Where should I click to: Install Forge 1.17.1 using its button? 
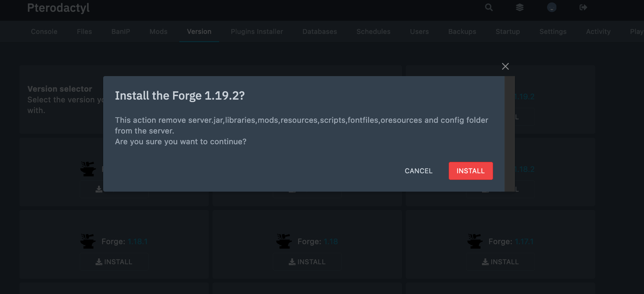[x=500, y=262]
